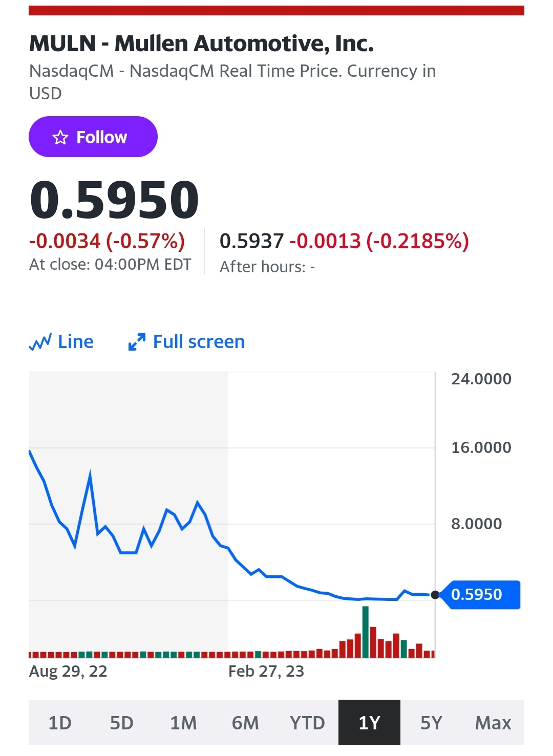Follow the MULN stock
This screenshot has width=553, height=756.
coord(93,137)
